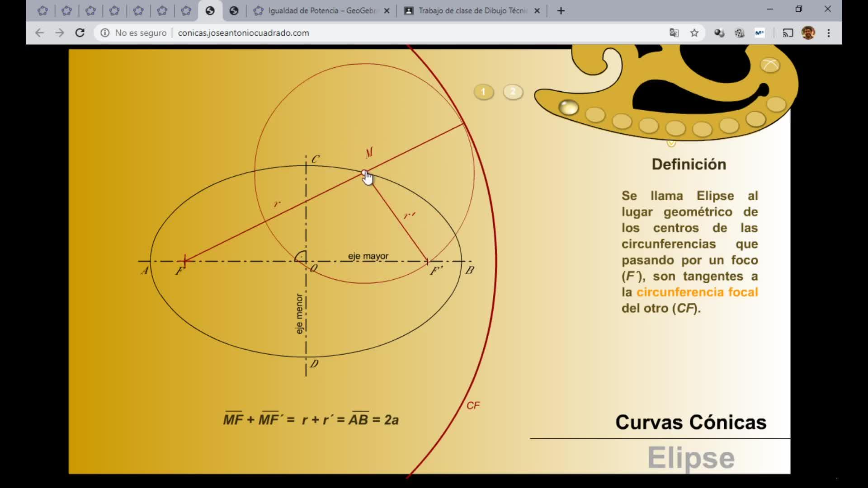Click the last round button on the French curve row
868x488 pixels.
(776, 104)
